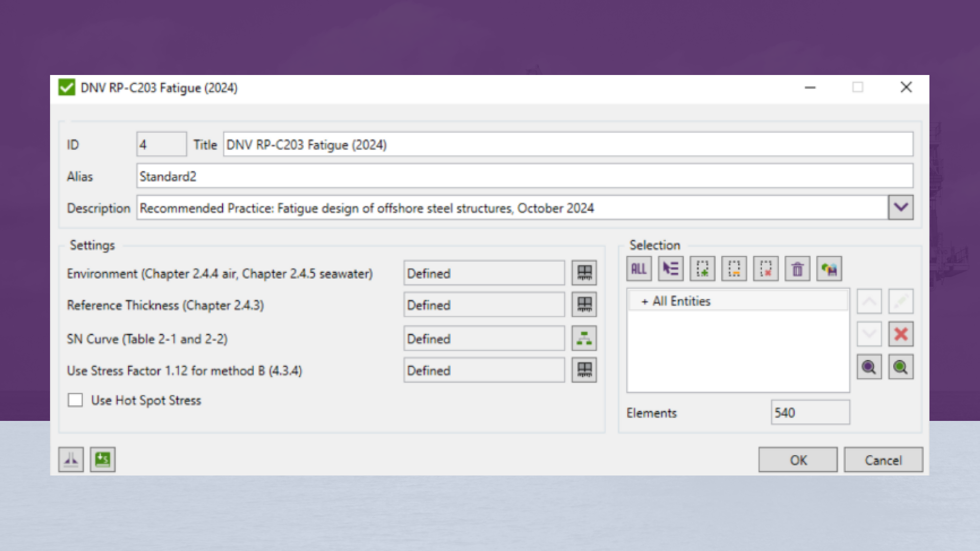The image size is (980, 551).
Task: Close the DNV RP-C203 Fatigue dialog
Action: pyautogui.click(x=906, y=87)
